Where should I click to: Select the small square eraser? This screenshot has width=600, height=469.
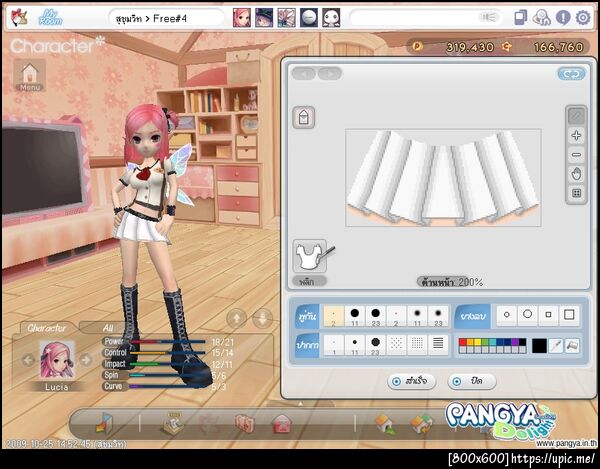click(x=548, y=315)
